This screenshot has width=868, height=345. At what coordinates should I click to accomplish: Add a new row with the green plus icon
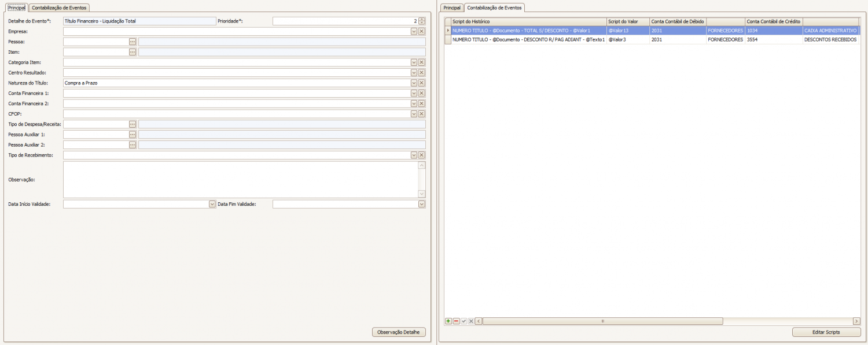coord(448,321)
